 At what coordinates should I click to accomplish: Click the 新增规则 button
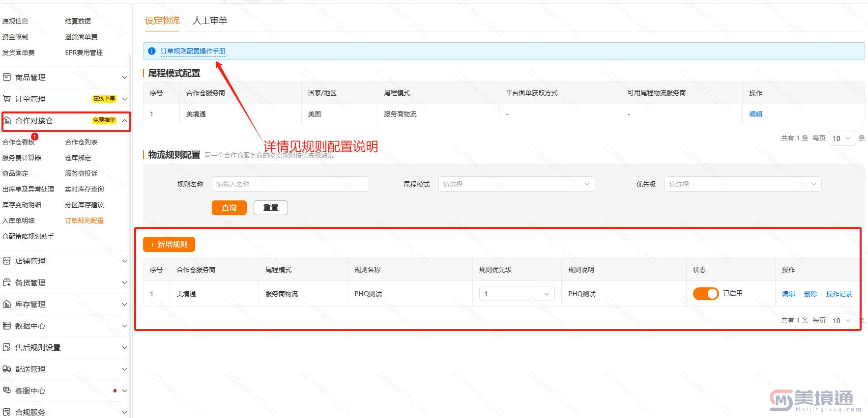(169, 245)
